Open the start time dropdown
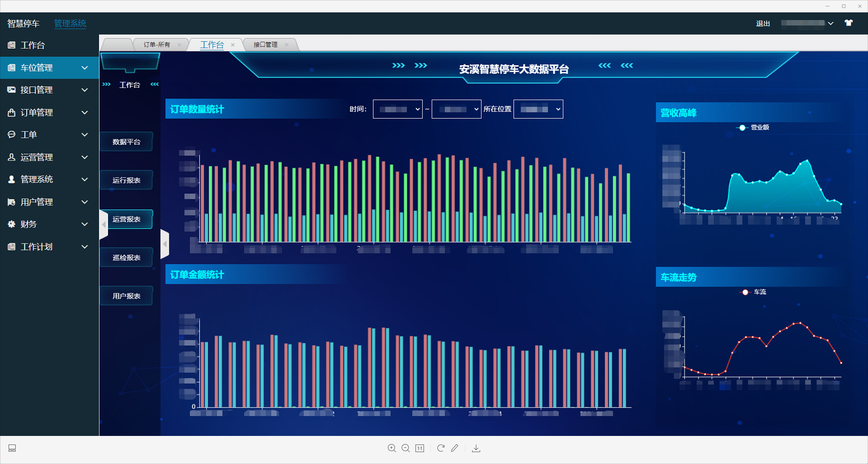 397,109
